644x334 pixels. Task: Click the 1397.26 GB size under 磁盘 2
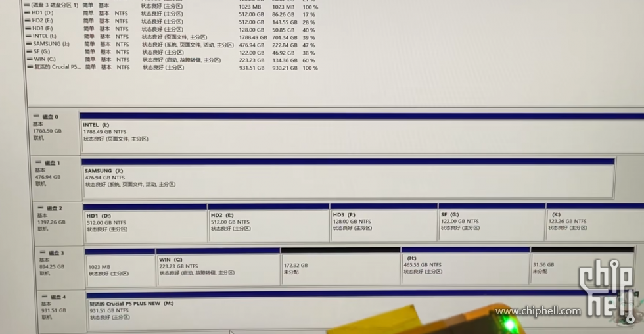tap(51, 222)
